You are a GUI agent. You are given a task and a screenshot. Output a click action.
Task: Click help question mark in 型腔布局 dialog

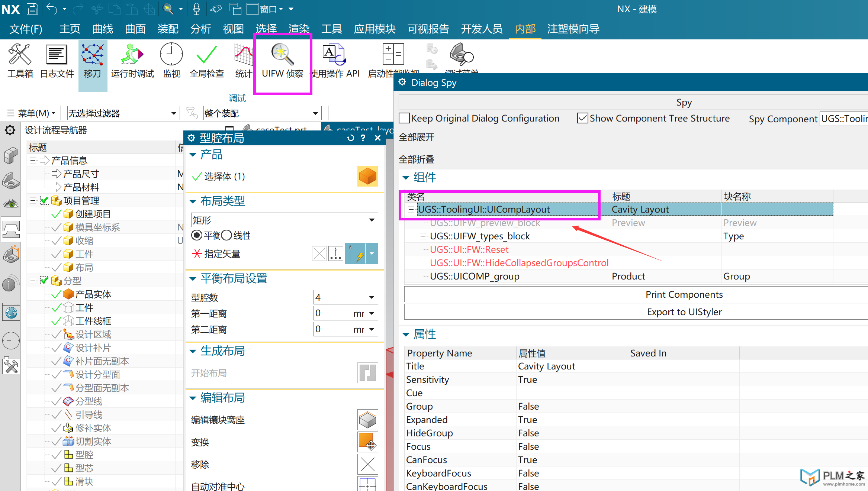point(363,138)
